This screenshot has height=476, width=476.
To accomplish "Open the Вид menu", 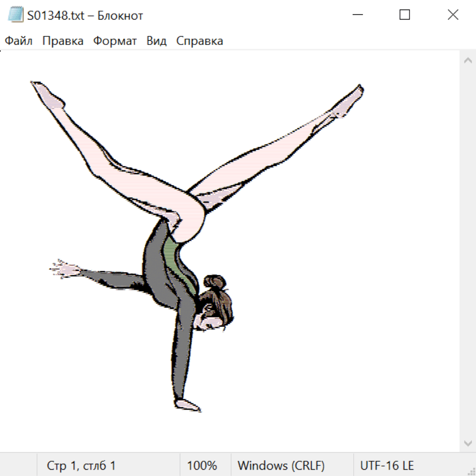I will 156,41.
